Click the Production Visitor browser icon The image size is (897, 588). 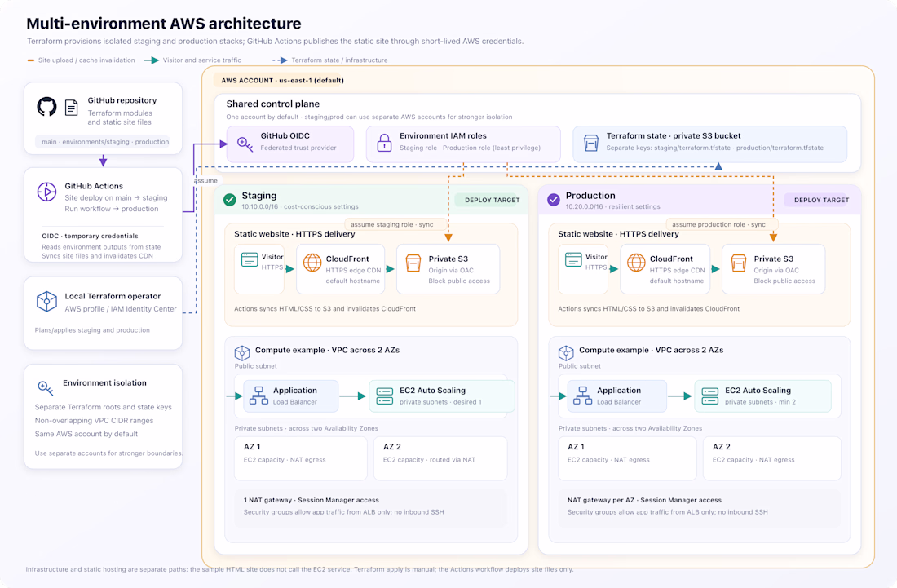point(573,259)
